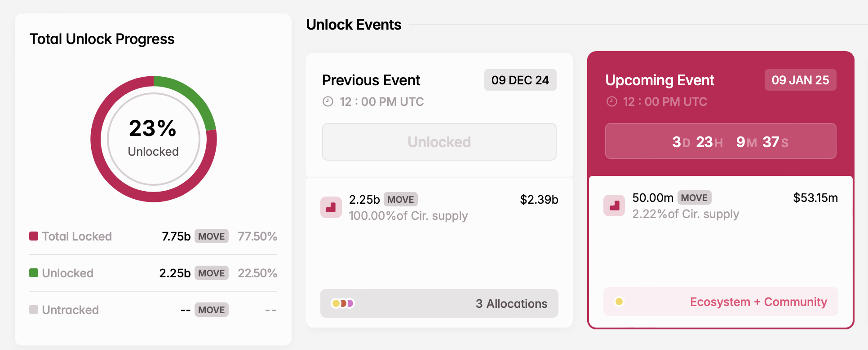Click the red Total Locked legend square

[x=34, y=236]
